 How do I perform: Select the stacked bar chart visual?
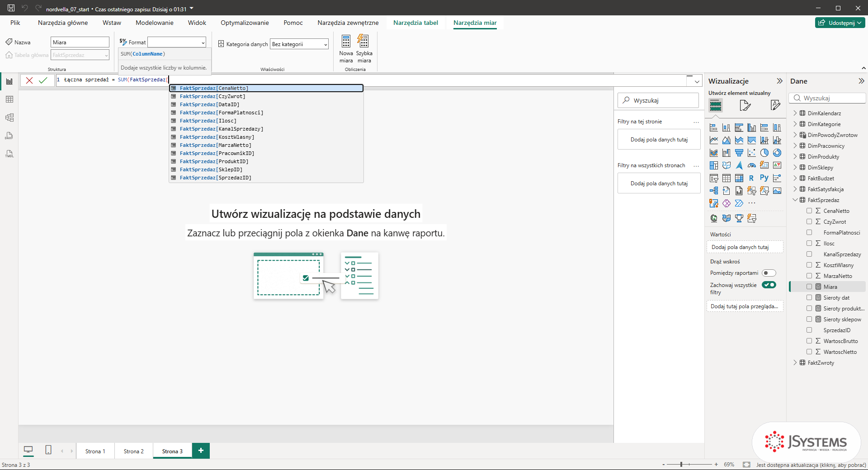[714, 127]
